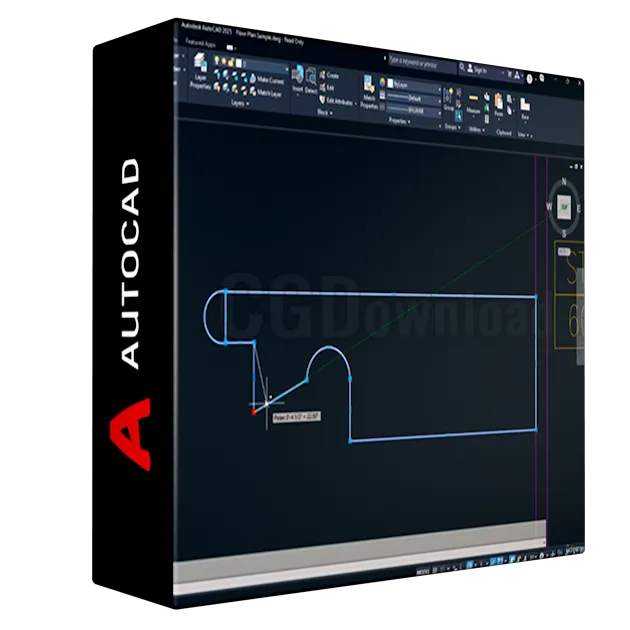This screenshot has width=630, height=630.
Task: Select the Match Properties tool
Action: tap(369, 93)
